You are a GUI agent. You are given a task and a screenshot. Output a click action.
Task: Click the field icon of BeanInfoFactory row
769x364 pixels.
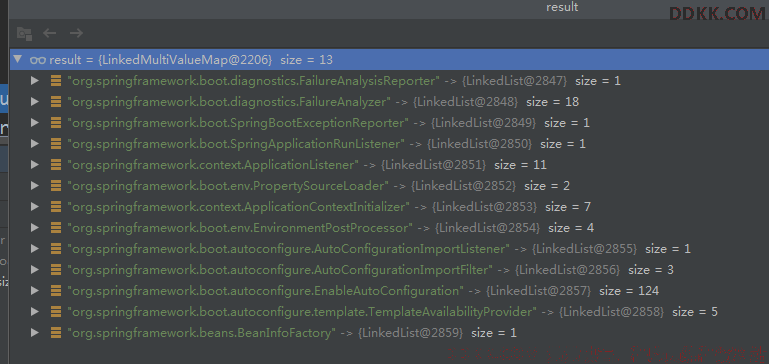click(56, 333)
